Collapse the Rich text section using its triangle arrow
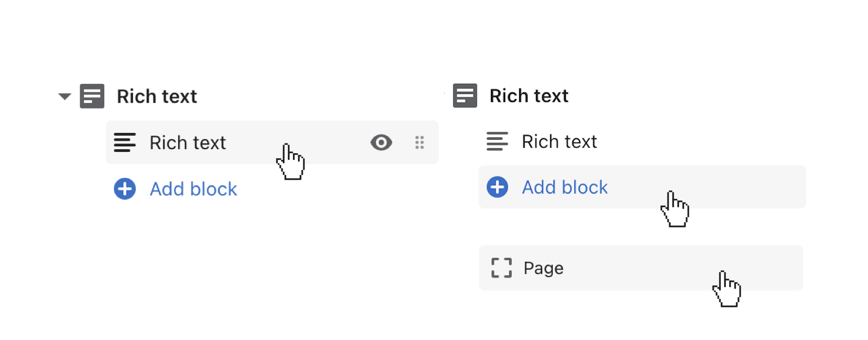The width and height of the screenshot is (868, 340). 65,97
